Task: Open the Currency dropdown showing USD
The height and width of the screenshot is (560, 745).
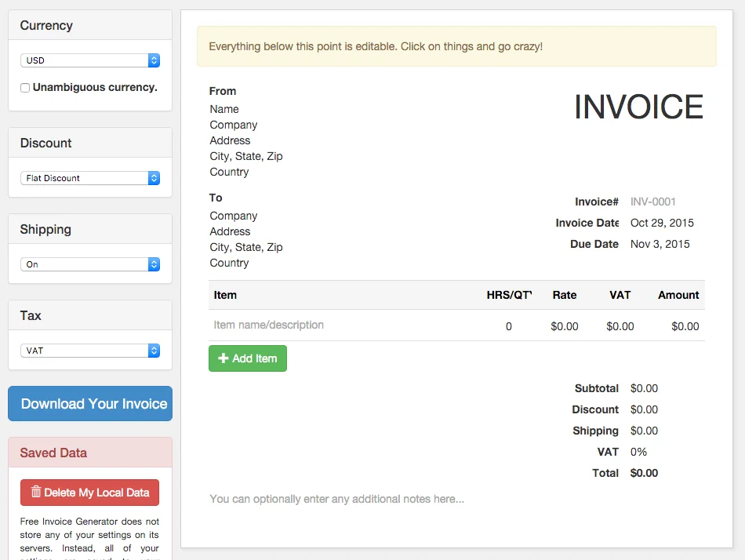Action: (x=86, y=60)
